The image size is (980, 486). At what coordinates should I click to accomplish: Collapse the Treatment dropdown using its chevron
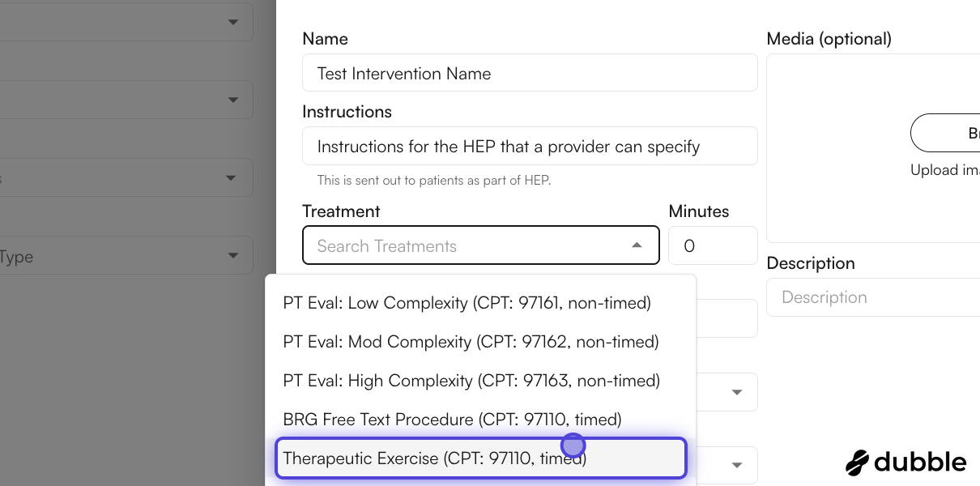pyautogui.click(x=637, y=245)
